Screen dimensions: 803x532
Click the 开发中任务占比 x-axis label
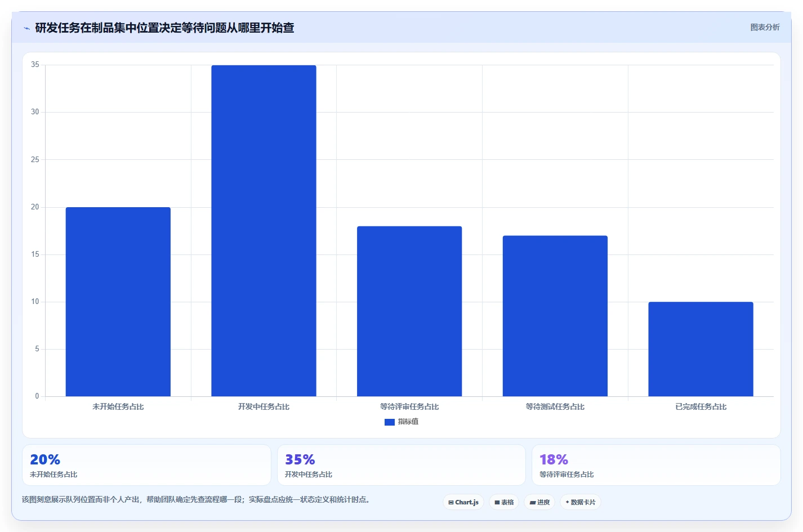coord(264,406)
